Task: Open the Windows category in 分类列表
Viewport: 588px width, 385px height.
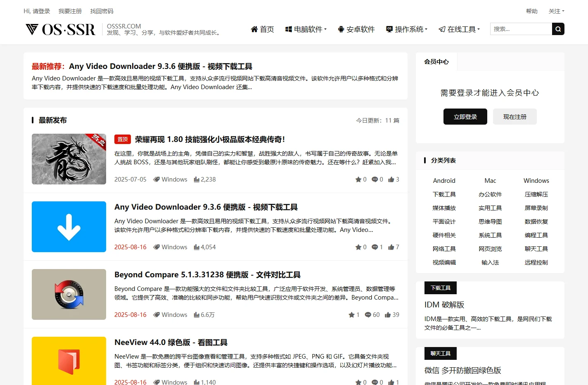Action: [536, 181]
